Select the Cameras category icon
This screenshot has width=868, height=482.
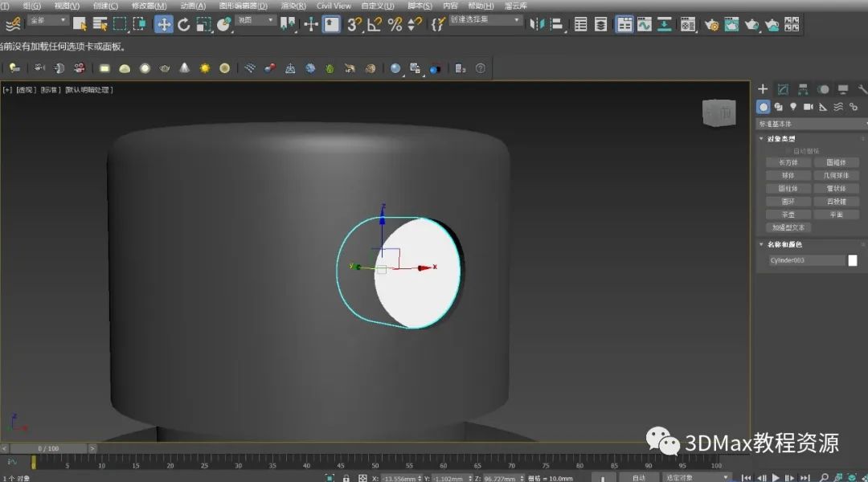tap(808, 107)
